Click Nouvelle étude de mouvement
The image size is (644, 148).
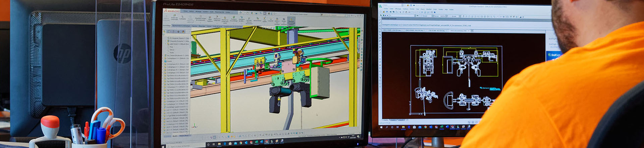(x=249, y=21)
